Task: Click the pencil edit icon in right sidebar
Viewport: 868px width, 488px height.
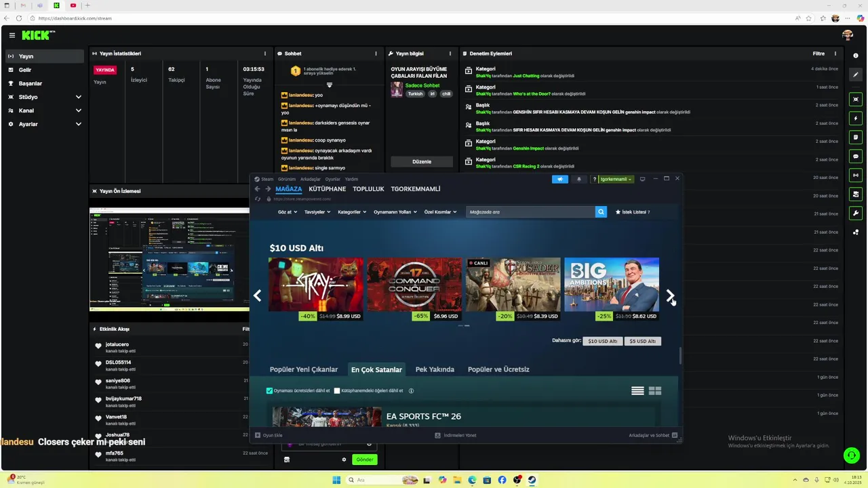Action: click(x=856, y=75)
